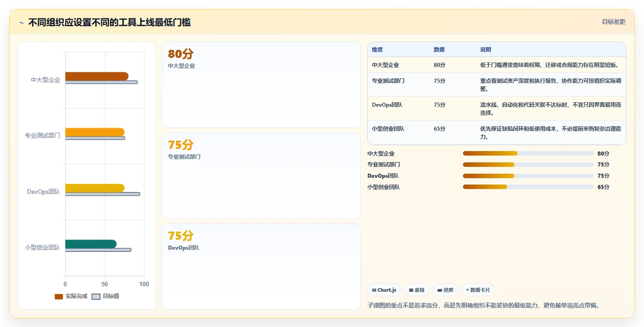Click the 小型创业团队 chart axis label
This screenshot has width=644, height=327.
[42, 248]
